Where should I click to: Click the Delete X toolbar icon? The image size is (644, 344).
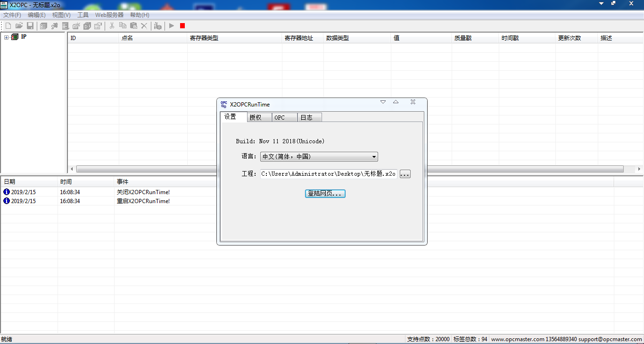[x=144, y=26]
